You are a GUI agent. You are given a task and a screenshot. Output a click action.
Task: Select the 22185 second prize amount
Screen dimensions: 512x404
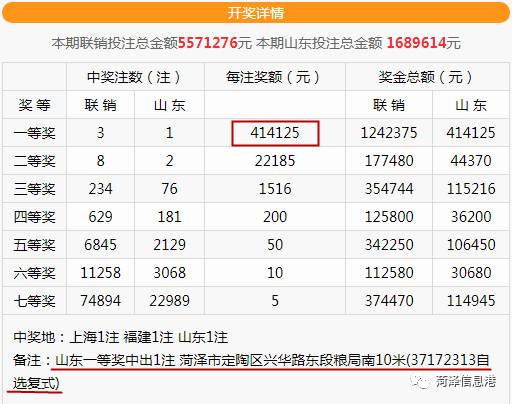(275, 161)
